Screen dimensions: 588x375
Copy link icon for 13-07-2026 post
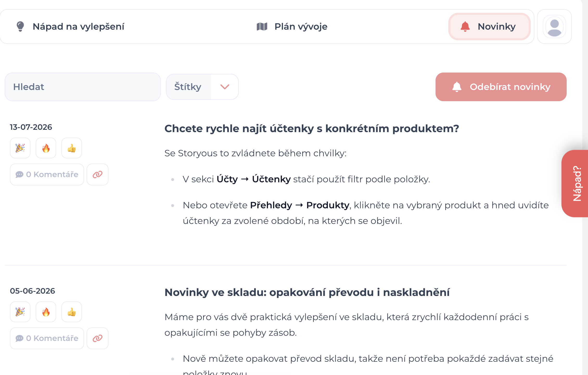[x=98, y=174]
